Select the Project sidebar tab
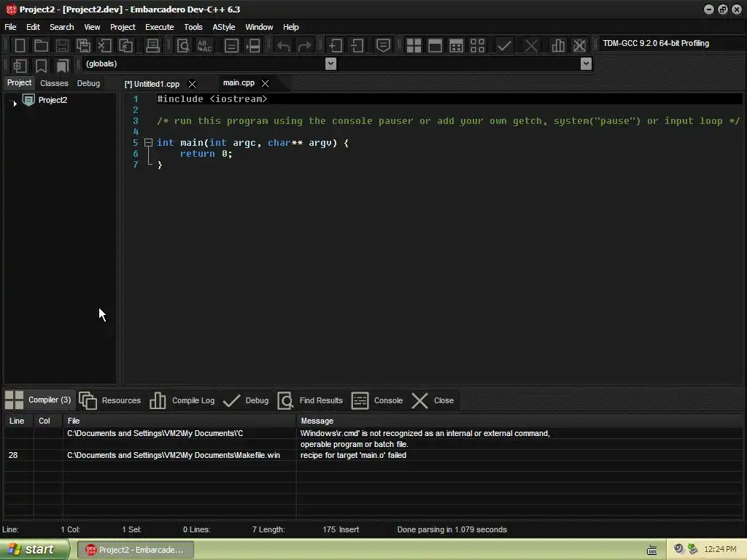The width and height of the screenshot is (747, 560). (19, 83)
